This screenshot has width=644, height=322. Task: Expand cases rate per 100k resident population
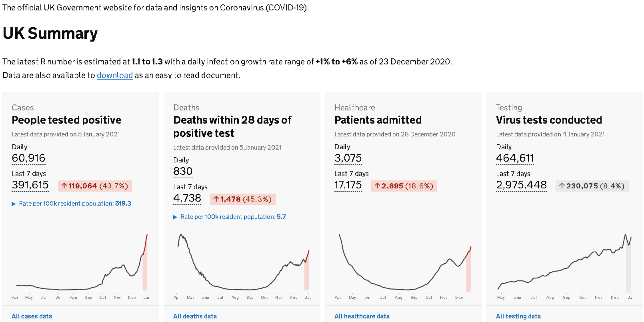click(75, 204)
